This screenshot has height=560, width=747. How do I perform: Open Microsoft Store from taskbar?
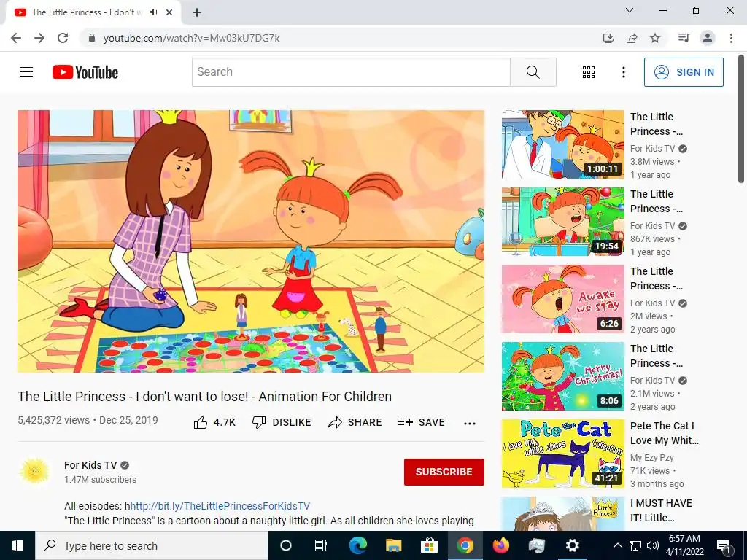tap(429, 545)
